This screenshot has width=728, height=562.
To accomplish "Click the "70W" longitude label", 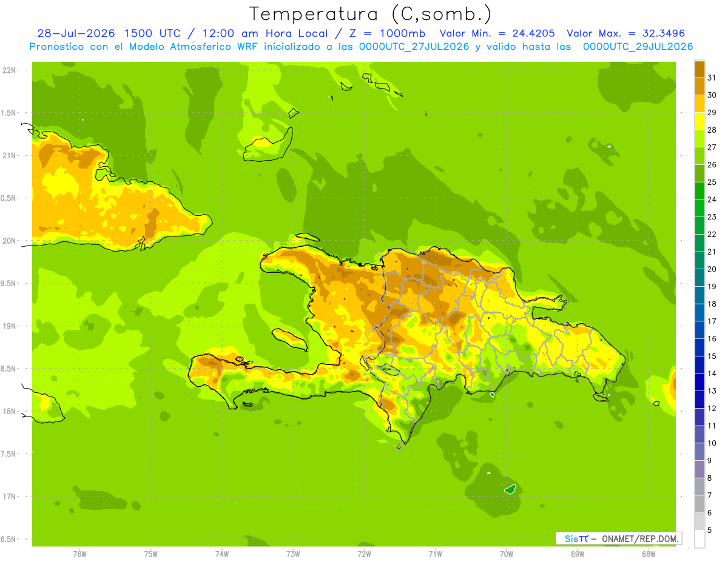I will pyautogui.click(x=507, y=554).
